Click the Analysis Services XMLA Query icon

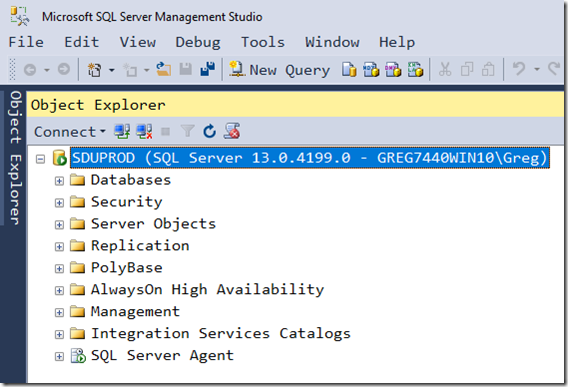point(415,69)
